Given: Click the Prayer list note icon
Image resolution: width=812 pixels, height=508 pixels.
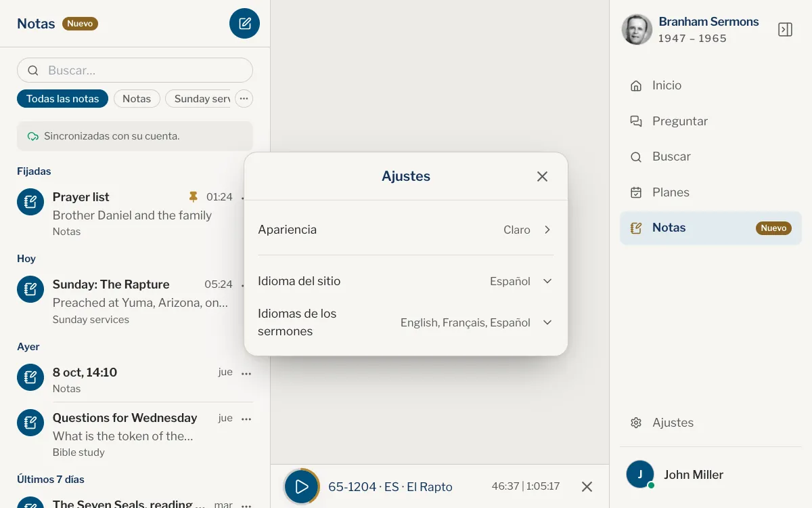Looking at the screenshot, I should (x=30, y=201).
